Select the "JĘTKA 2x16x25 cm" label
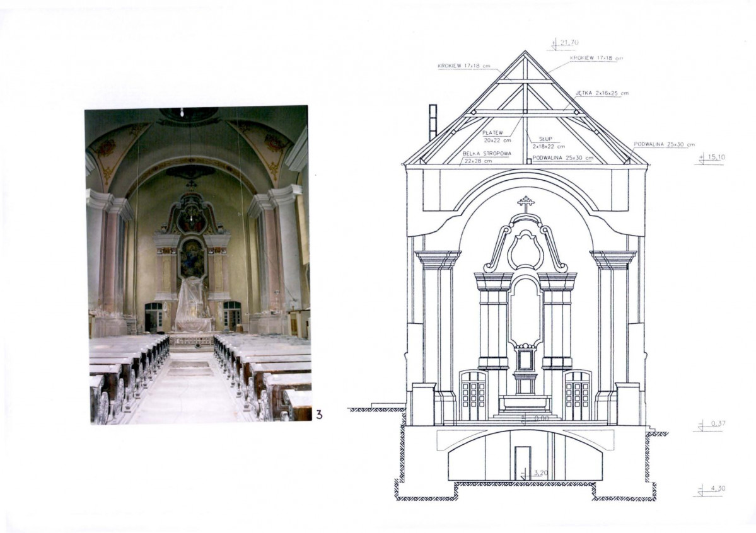 pyautogui.click(x=602, y=93)
